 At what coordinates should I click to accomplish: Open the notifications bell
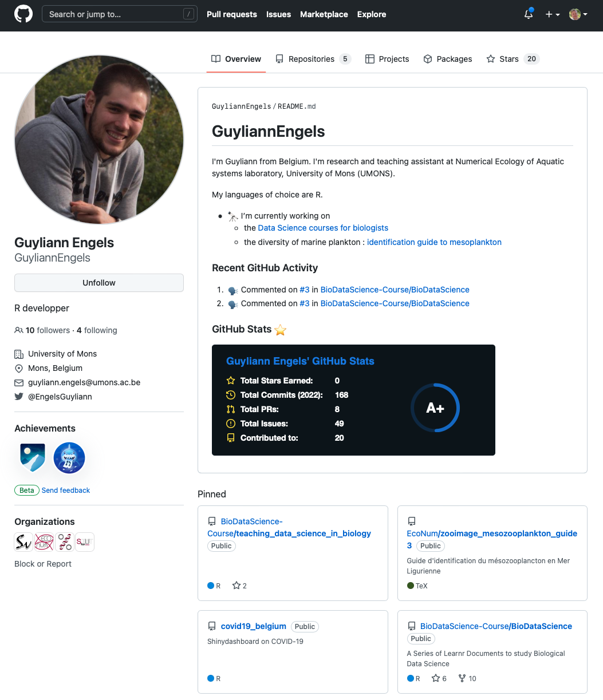(529, 14)
